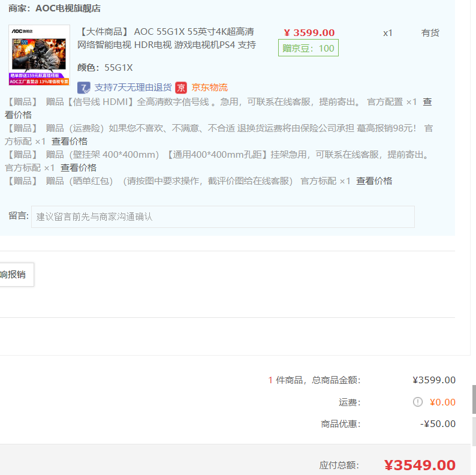Click the AOC 55G1X product title
This screenshot has width=476, height=475.
(x=167, y=38)
